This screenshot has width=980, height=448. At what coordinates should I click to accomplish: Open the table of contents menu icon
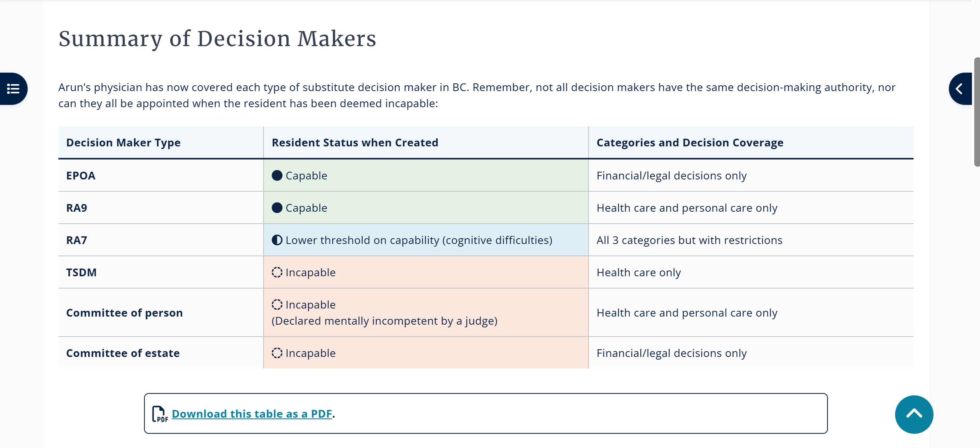[x=13, y=89]
